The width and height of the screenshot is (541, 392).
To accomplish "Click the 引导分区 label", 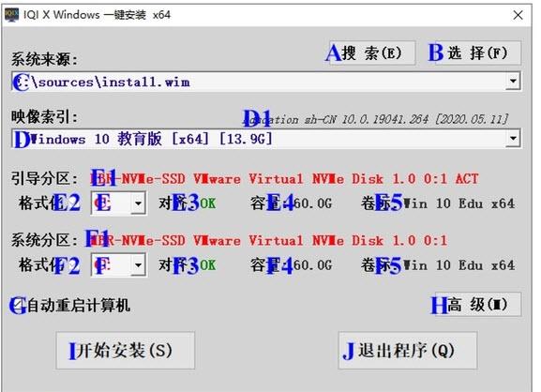I will pyautogui.click(x=44, y=179).
